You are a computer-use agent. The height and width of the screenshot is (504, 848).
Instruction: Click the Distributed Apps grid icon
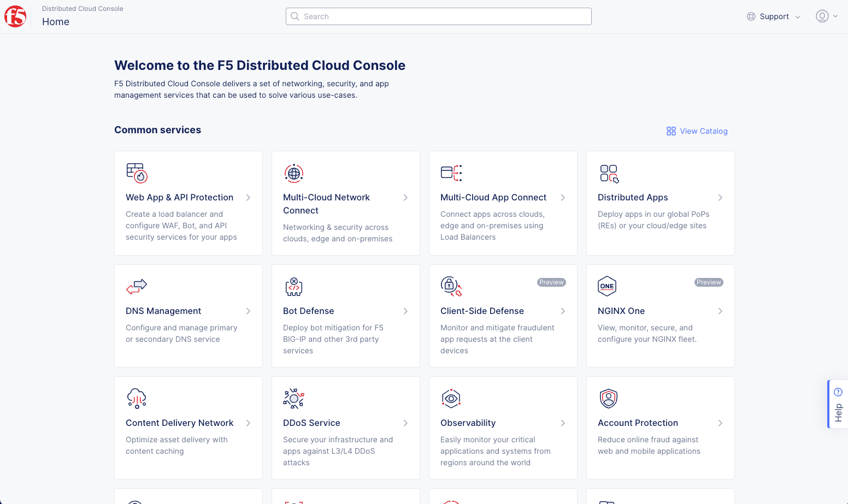click(x=609, y=173)
